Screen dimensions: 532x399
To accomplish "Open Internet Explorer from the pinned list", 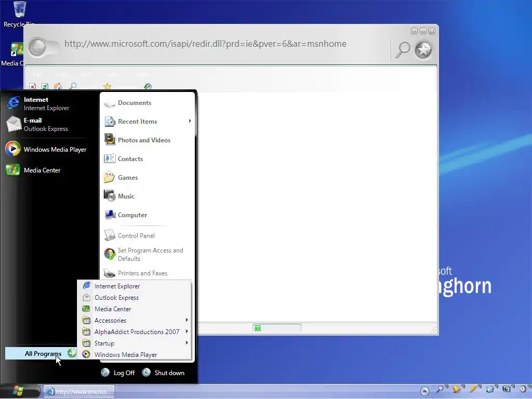I will pyautogui.click(x=47, y=103).
